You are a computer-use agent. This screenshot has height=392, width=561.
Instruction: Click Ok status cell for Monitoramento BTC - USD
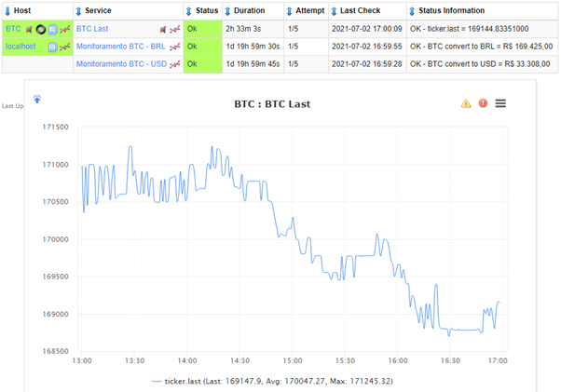point(203,64)
